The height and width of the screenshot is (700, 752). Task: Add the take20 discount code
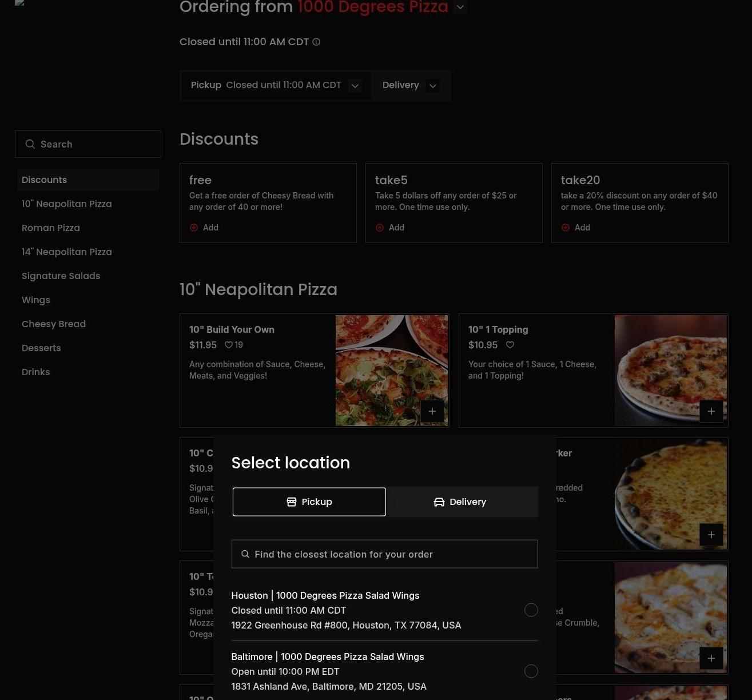[576, 228]
